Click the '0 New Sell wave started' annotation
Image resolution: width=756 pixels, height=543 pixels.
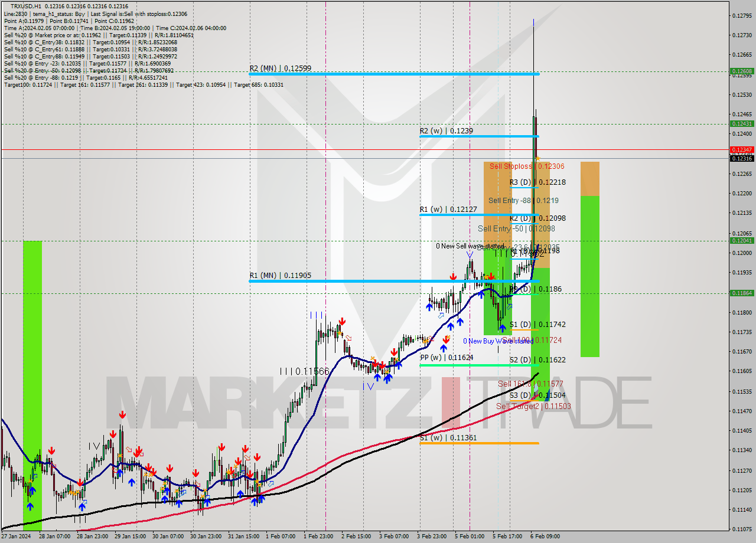pos(470,246)
